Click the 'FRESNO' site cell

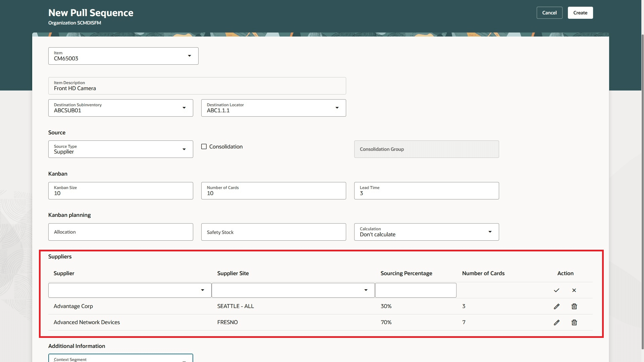[x=227, y=322]
